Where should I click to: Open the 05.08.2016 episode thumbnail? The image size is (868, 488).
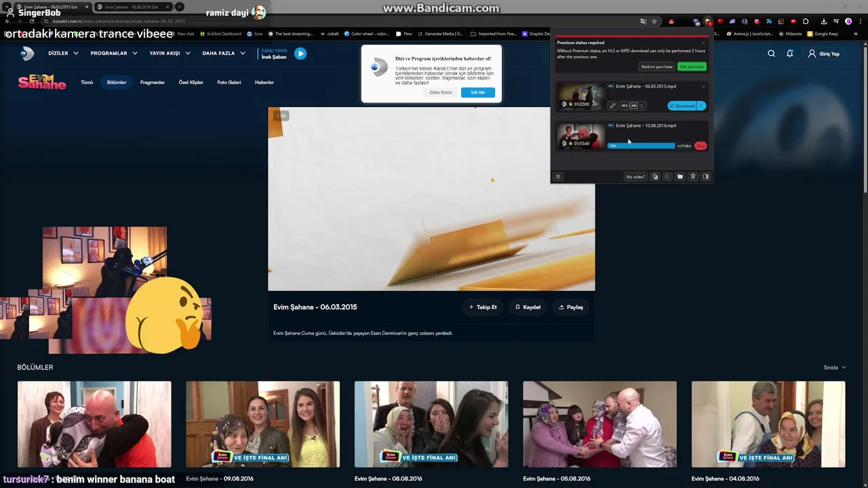coord(599,424)
